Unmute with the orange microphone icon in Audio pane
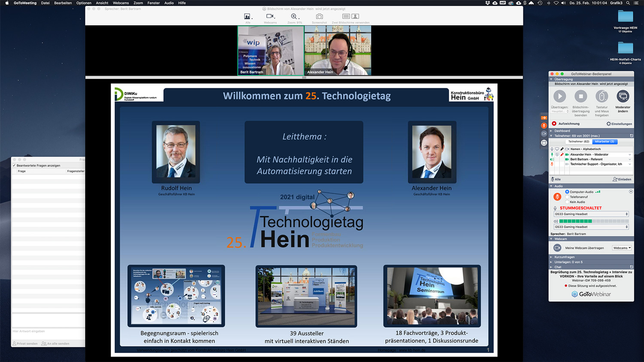 click(x=557, y=197)
